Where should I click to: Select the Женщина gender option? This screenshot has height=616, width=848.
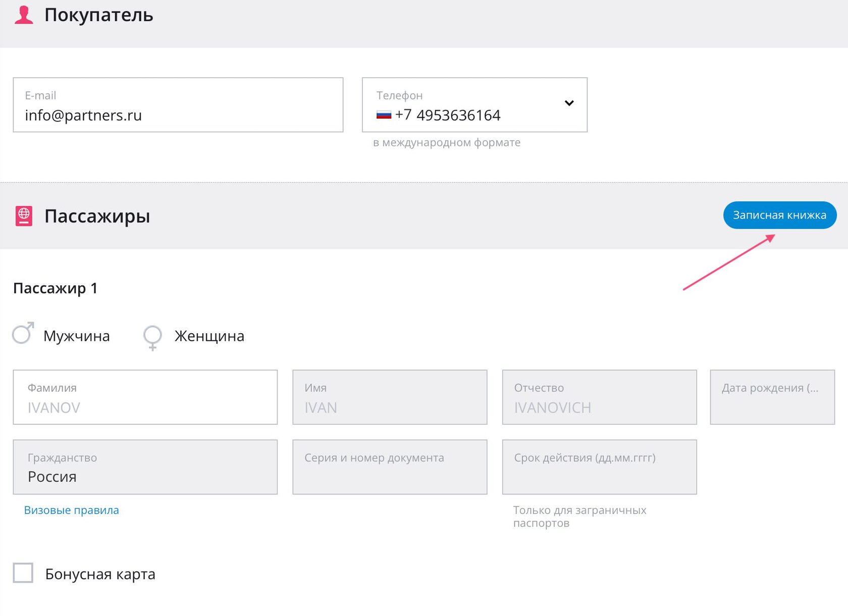(x=152, y=335)
